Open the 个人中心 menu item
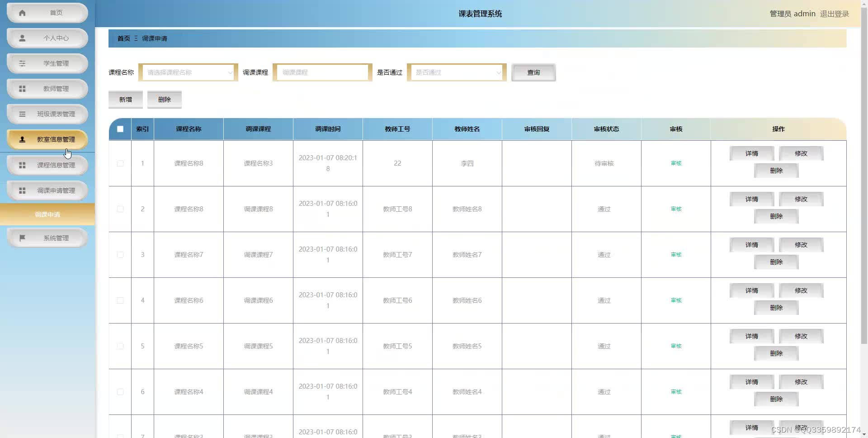The width and height of the screenshot is (868, 438). (47, 38)
